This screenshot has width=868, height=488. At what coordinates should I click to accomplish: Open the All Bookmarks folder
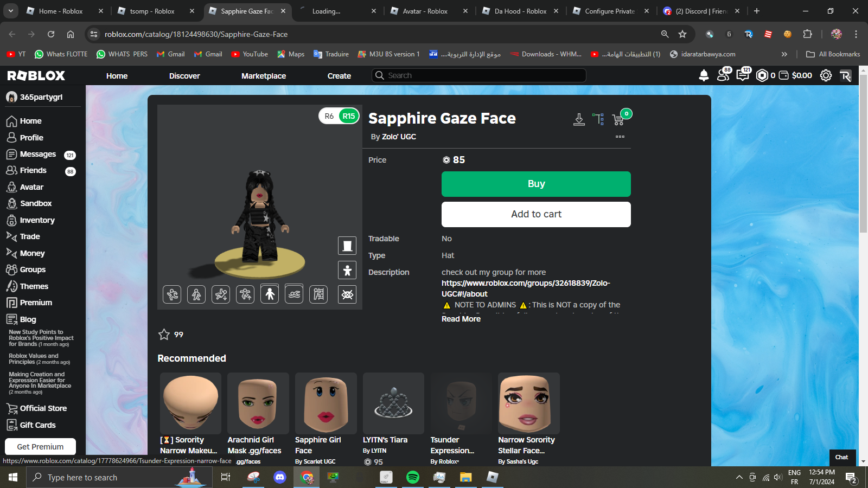click(833, 54)
